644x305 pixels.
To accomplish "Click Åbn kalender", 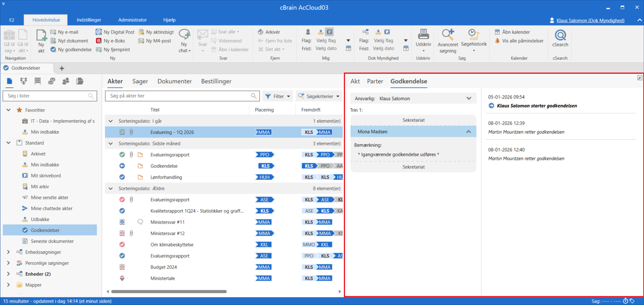I will coord(512,32).
